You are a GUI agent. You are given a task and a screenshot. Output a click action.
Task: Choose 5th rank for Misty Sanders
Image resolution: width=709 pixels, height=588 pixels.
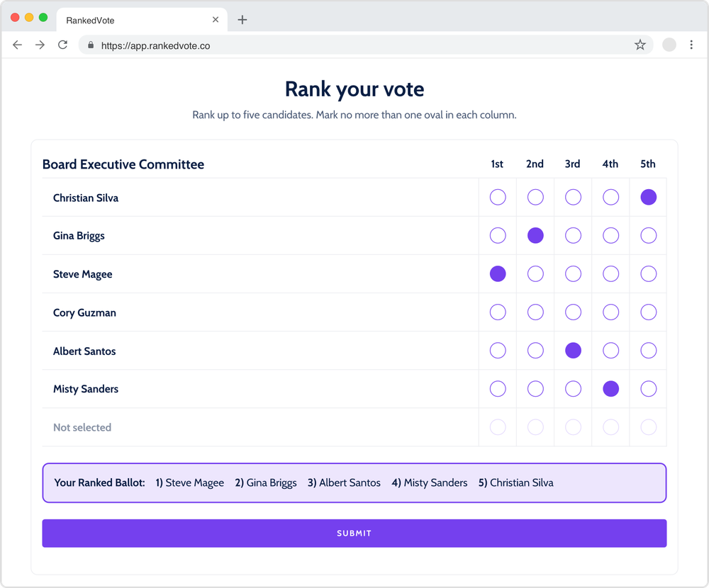click(x=648, y=389)
